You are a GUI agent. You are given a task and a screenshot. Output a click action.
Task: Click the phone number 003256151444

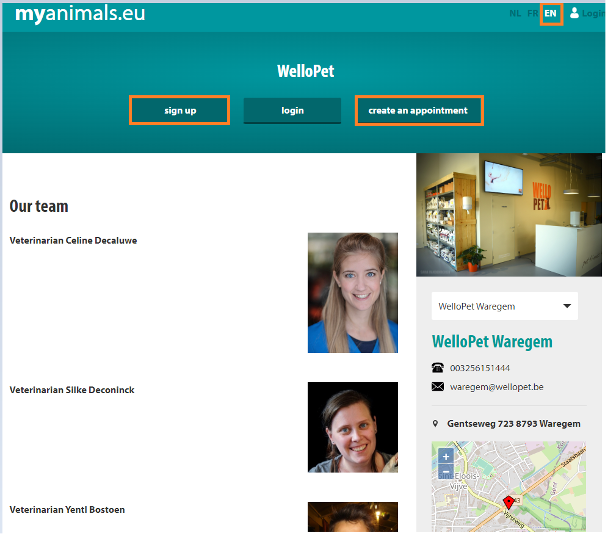[480, 368]
